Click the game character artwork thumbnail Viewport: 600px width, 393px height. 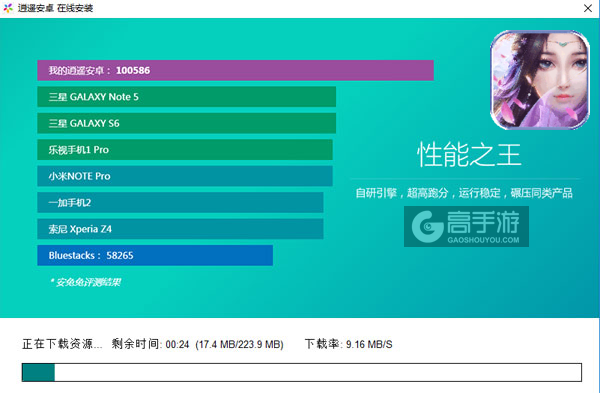click(540, 80)
